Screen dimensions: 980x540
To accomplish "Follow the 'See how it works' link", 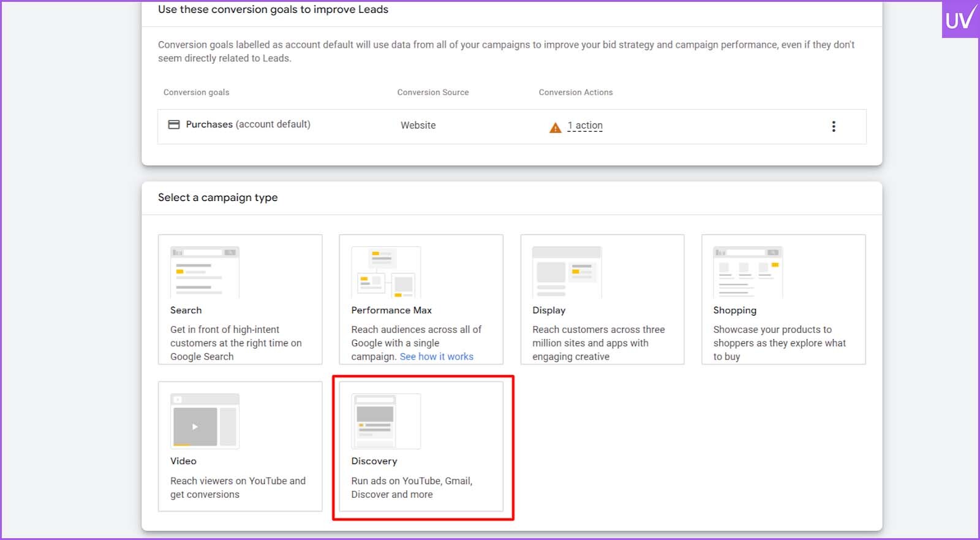I will [437, 357].
